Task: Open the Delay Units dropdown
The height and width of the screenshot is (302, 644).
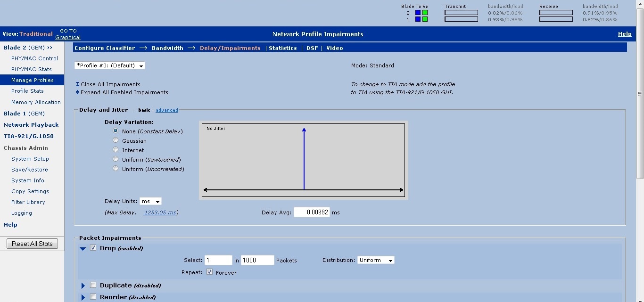Action: (151, 201)
